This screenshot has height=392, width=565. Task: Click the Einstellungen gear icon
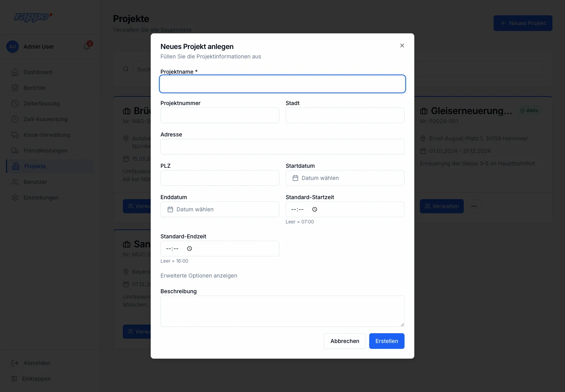[x=15, y=198]
